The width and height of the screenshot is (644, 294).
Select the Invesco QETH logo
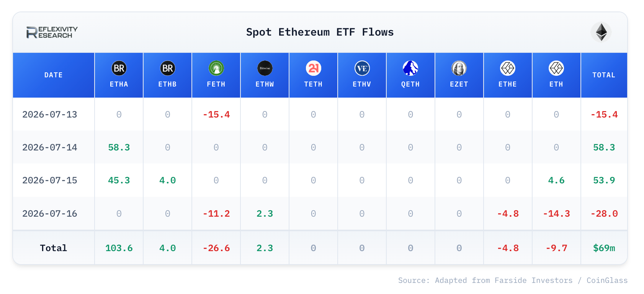(410, 68)
